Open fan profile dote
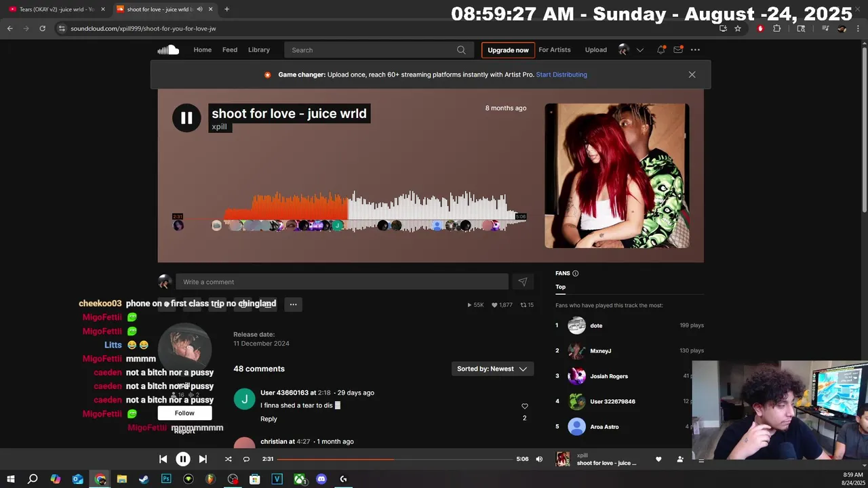 [596, 325]
